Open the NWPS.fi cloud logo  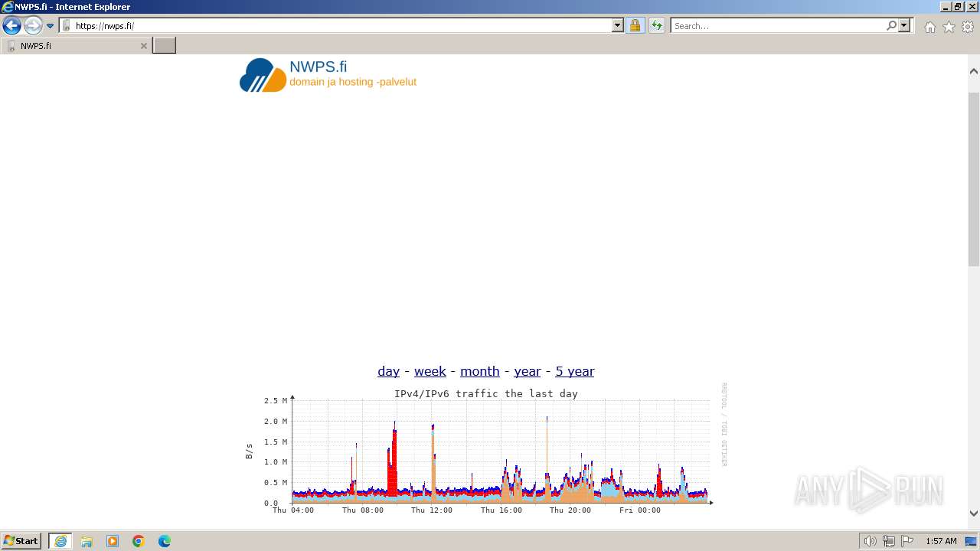point(263,75)
